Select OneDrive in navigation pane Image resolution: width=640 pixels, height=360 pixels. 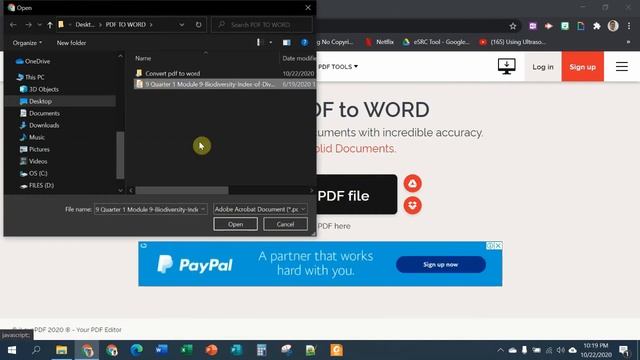[33, 61]
